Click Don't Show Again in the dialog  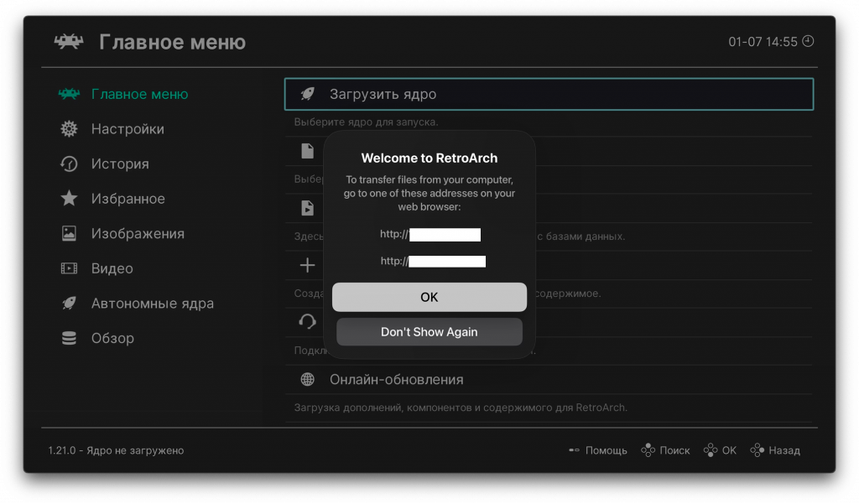[429, 332]
